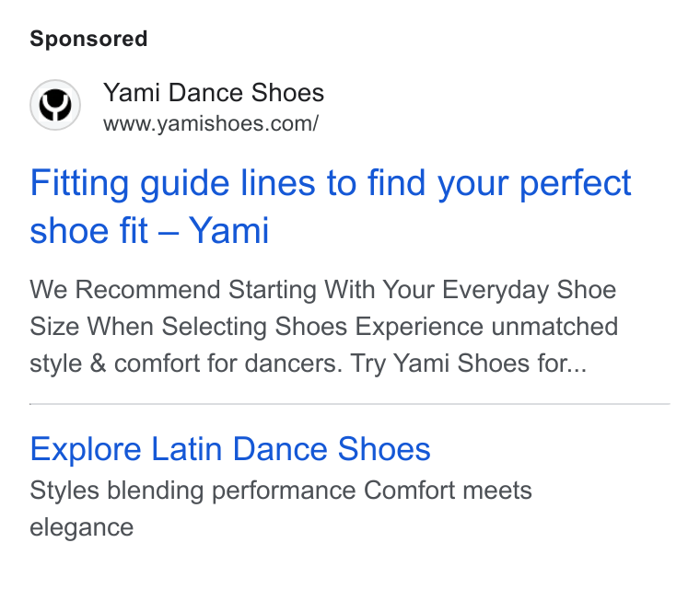Click the horizontal divider above the sitelink
The width and height of the screenshot is (700, 589).
point(350,404)
